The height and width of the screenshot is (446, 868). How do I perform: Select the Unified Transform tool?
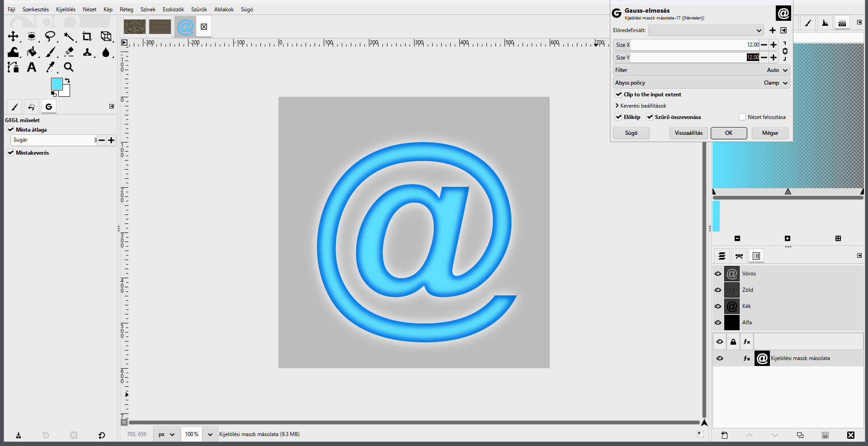click(x=106, y=37)
